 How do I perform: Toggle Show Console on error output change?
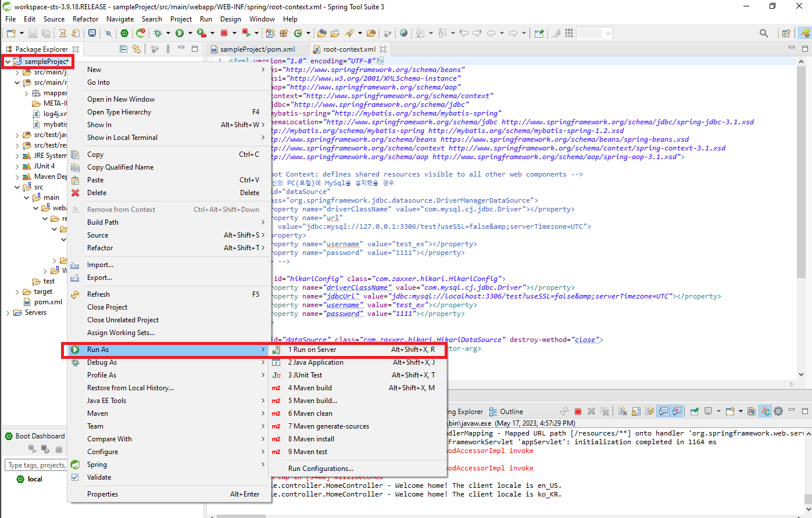[677, 411]
